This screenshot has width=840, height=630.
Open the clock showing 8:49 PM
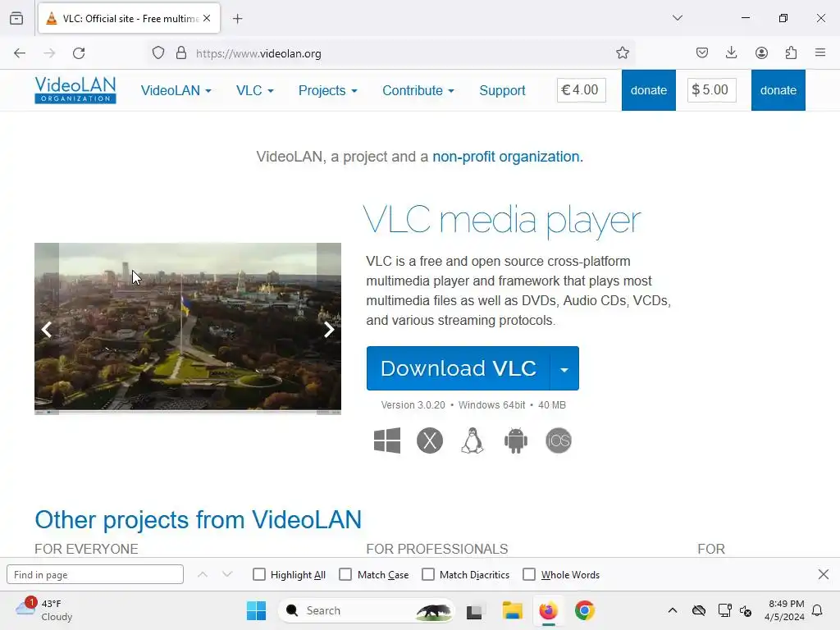pyautogui.click(x=784, y=610)
